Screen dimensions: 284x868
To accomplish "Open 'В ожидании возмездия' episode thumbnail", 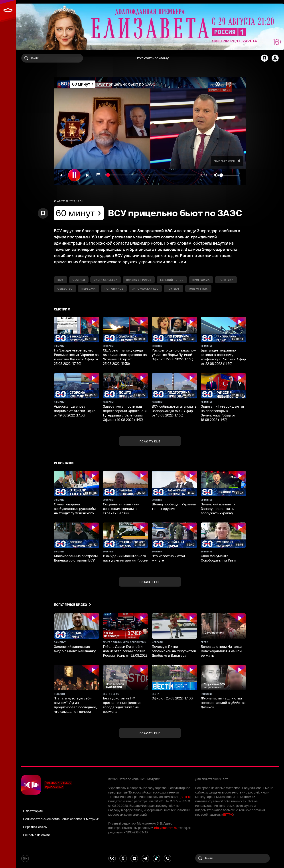I will click(x=77, y=330).
